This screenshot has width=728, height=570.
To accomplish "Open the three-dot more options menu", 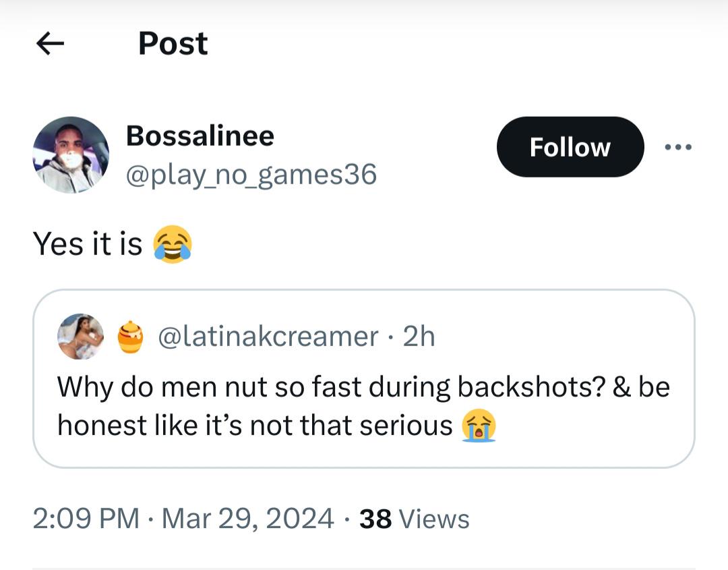I will point(677,147).
